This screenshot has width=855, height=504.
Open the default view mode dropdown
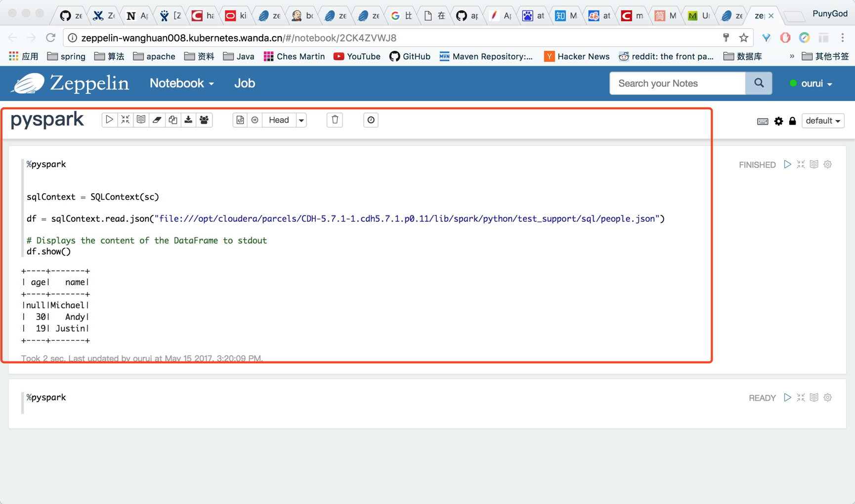pos(822,121)
